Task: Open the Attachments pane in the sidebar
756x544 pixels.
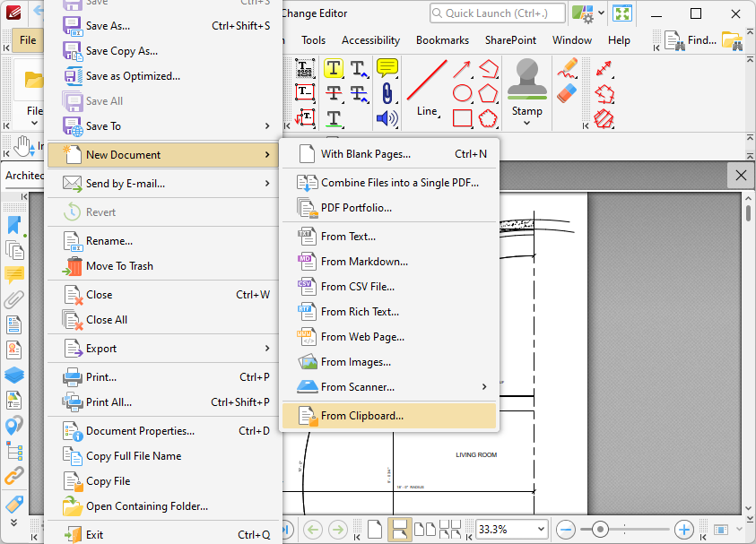Action: coord(13,300)
